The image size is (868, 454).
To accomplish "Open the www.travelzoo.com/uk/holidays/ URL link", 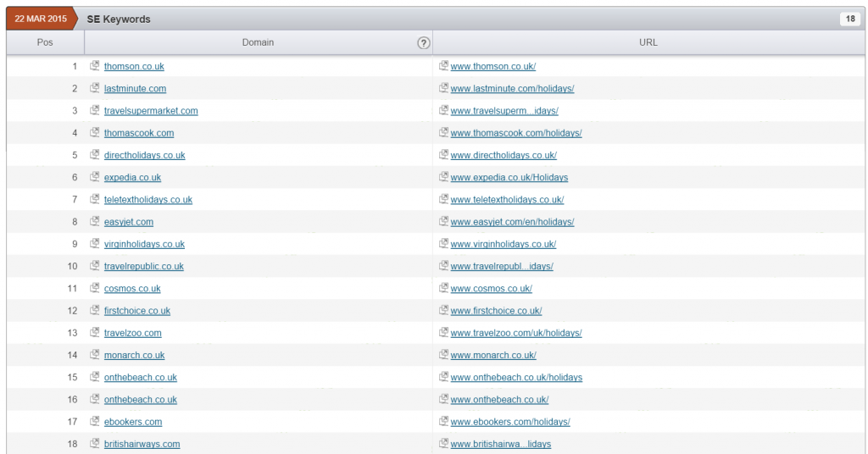I will coord(515,333).
